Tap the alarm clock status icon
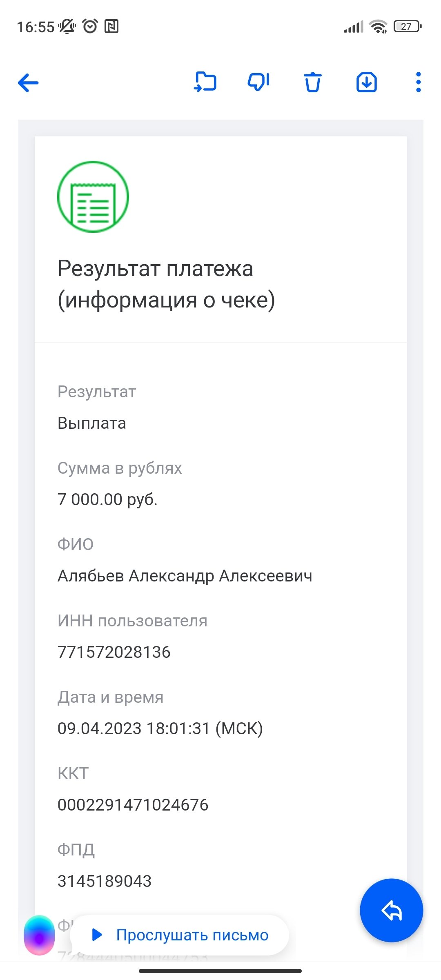The image size is (441, 980). point(90,27)
